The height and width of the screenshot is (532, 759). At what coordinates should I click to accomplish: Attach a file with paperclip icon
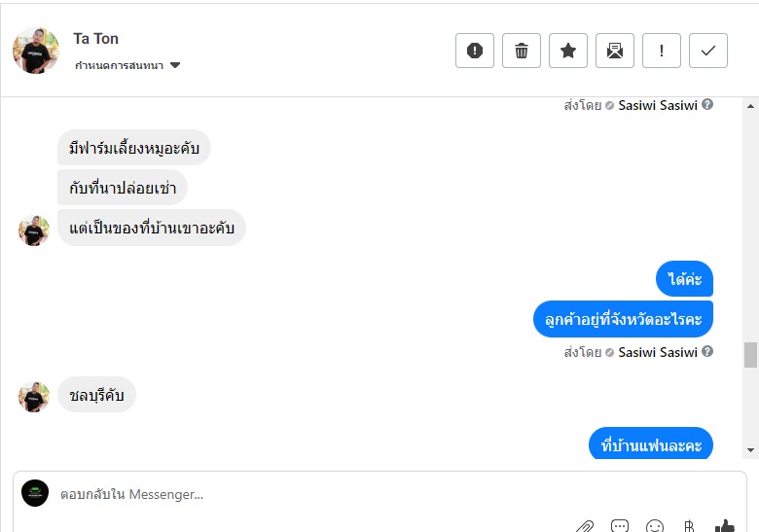[x=585, y=527]
